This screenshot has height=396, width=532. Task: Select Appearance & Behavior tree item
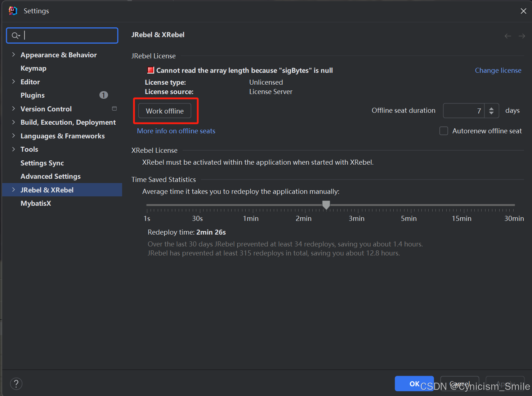pos(59,55)
